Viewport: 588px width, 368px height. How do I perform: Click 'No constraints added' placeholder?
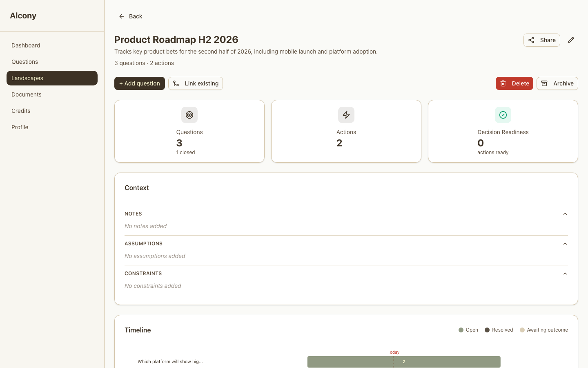pyautogui.click(x=153, y=286)
